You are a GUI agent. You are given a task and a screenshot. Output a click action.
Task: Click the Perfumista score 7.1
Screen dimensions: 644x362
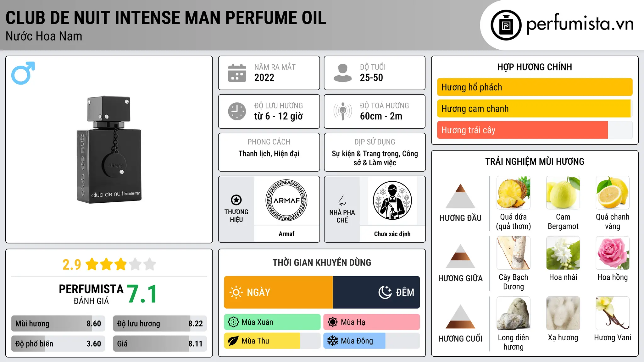tap(142, 294)
